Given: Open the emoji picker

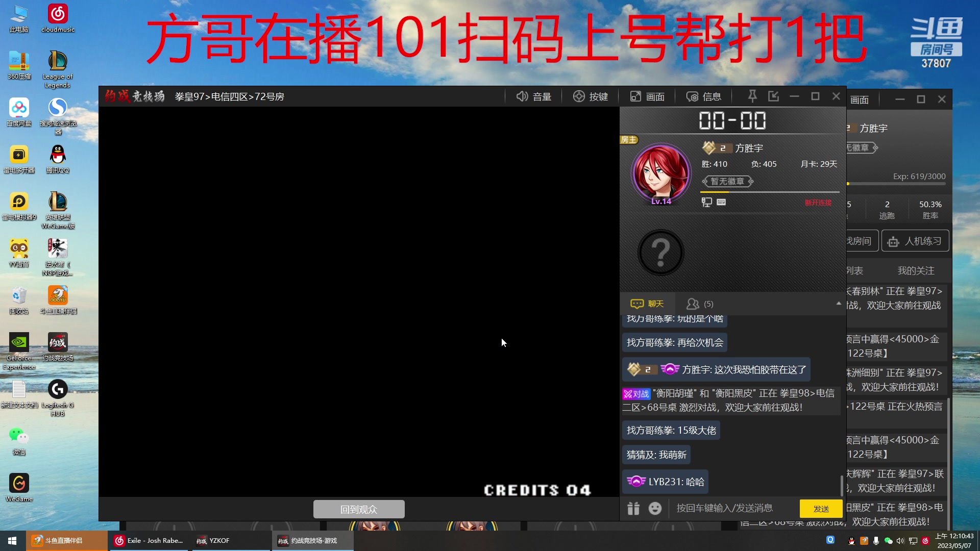Looking at the screenshot, I should 655,508.
